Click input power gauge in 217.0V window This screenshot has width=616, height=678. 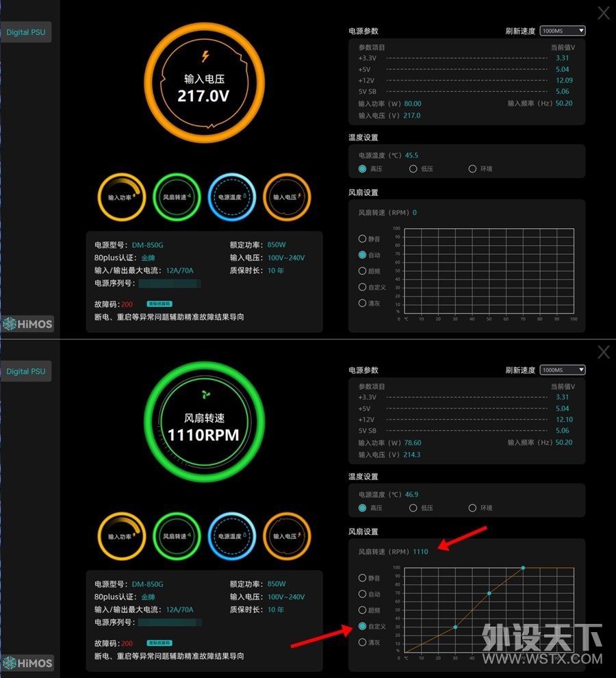pyautogui.click(x=121, y=197)
